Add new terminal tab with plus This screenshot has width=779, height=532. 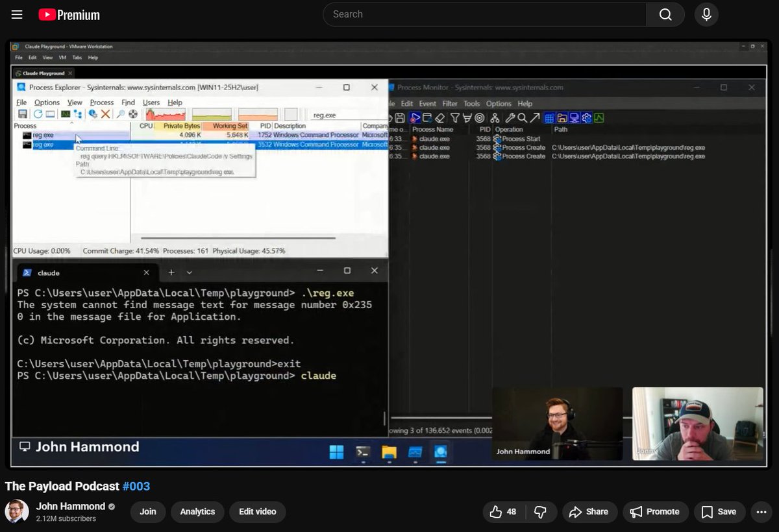coord(171,272)
